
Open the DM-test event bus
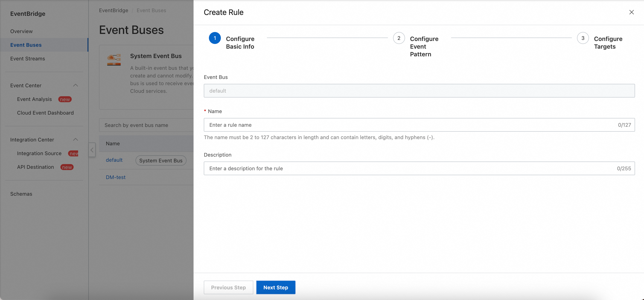(x=115, y=177)
